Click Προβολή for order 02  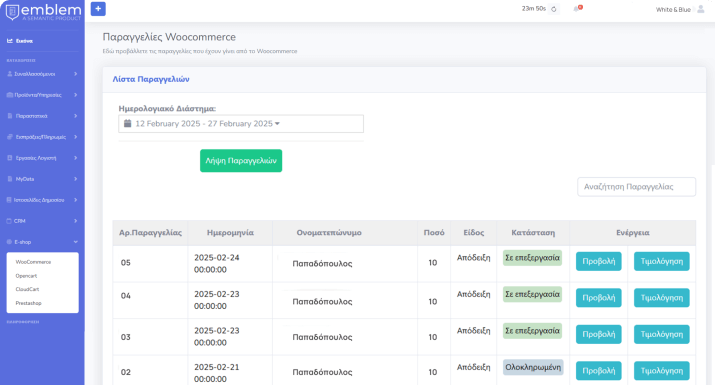(599, 371)
